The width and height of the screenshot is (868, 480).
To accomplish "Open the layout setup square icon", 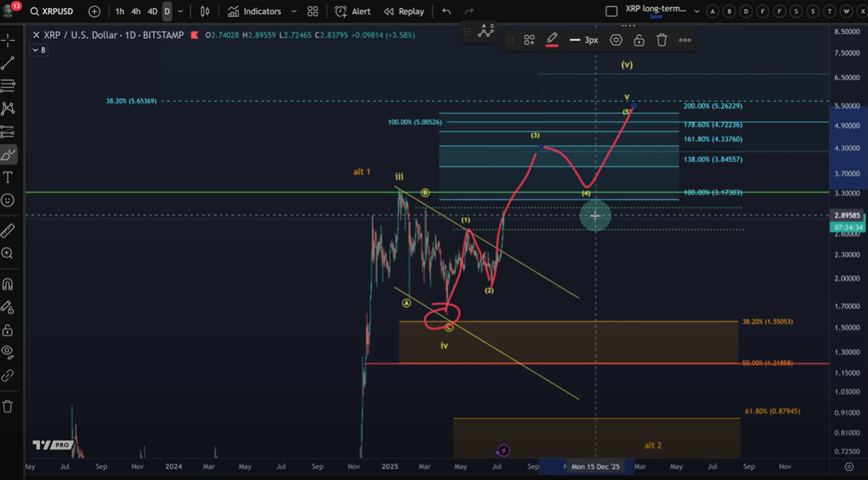I will tap(611, 11).
